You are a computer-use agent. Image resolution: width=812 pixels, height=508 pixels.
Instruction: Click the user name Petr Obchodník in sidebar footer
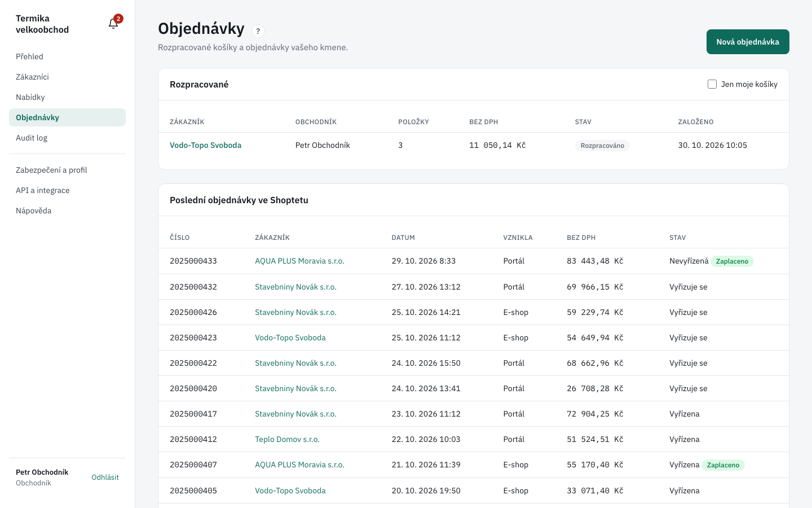coord(42,472)
